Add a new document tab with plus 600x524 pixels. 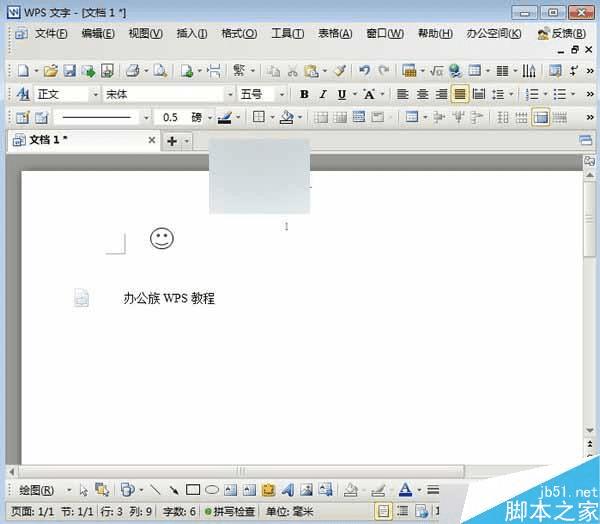pos(172,141)
